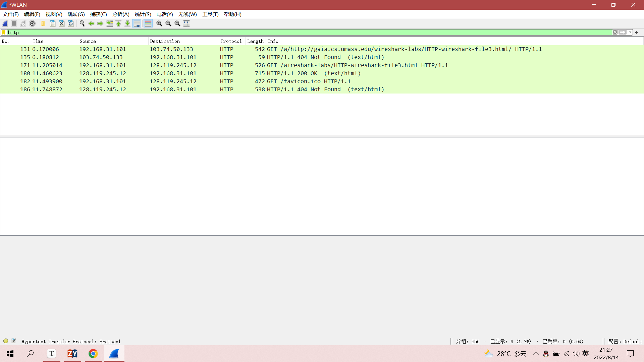Reload this capture file

coord(70,23)
